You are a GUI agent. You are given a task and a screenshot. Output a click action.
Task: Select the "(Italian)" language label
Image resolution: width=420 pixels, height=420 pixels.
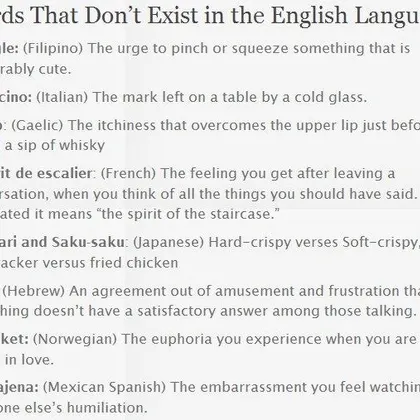[x=62, y=97]
